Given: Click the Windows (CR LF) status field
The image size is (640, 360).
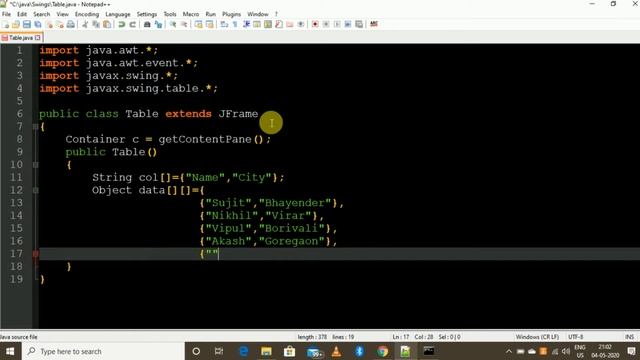Looking at the screenshot, I should pyautogui.click(x=537, y=337).
